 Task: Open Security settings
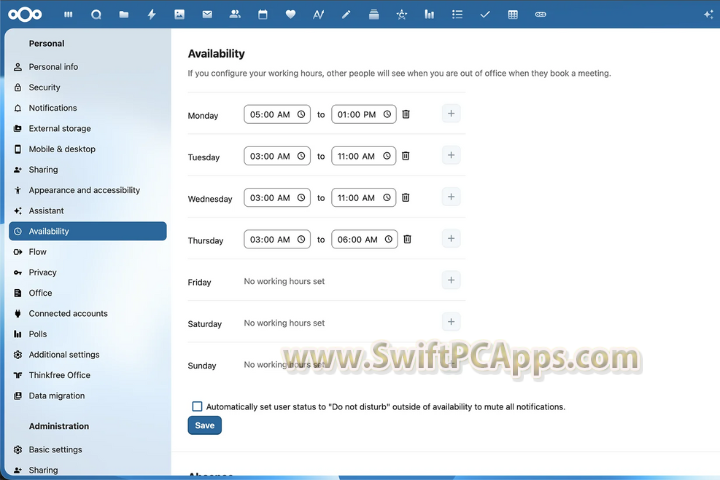click(x=88, y=87)
